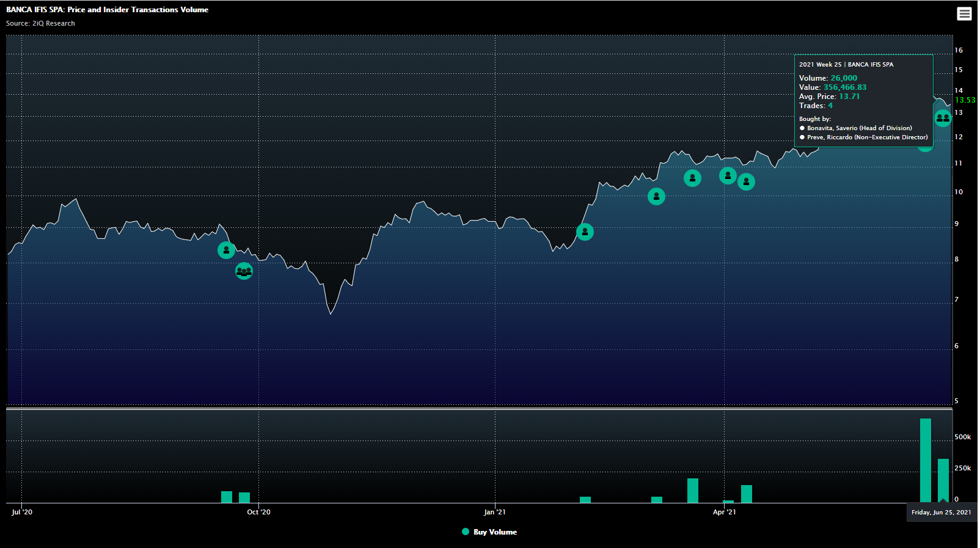980x548 pixels.
Task: Click the single-insider marker directly above the tallest March volume bar
Action: [x=692, y=178]
